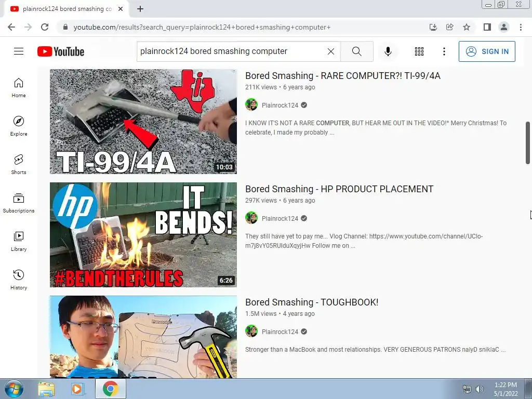Viewport: 532px width, 399px height.
Task: Open the Chrome profile avatar
Action: tap(504, 27)
